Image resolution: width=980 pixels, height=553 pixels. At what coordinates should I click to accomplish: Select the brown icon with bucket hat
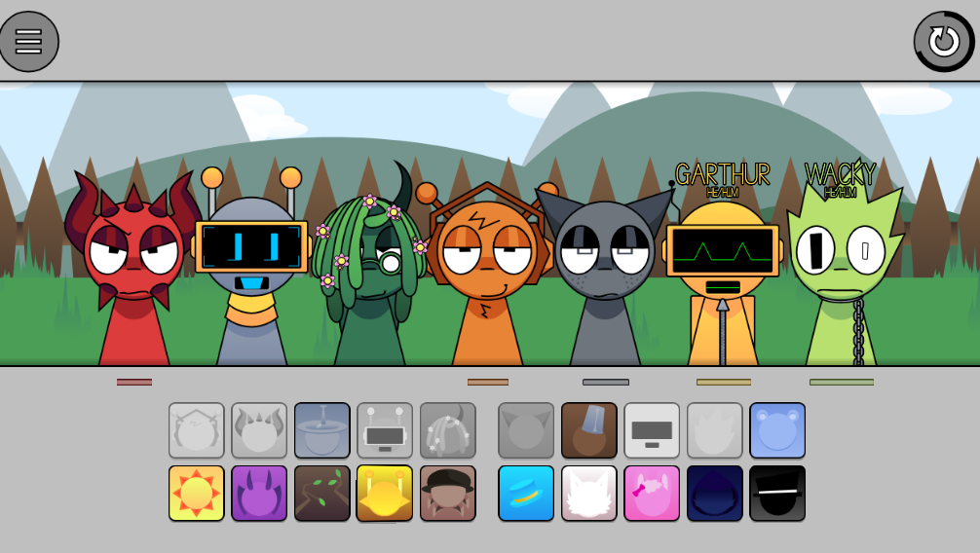589,430
